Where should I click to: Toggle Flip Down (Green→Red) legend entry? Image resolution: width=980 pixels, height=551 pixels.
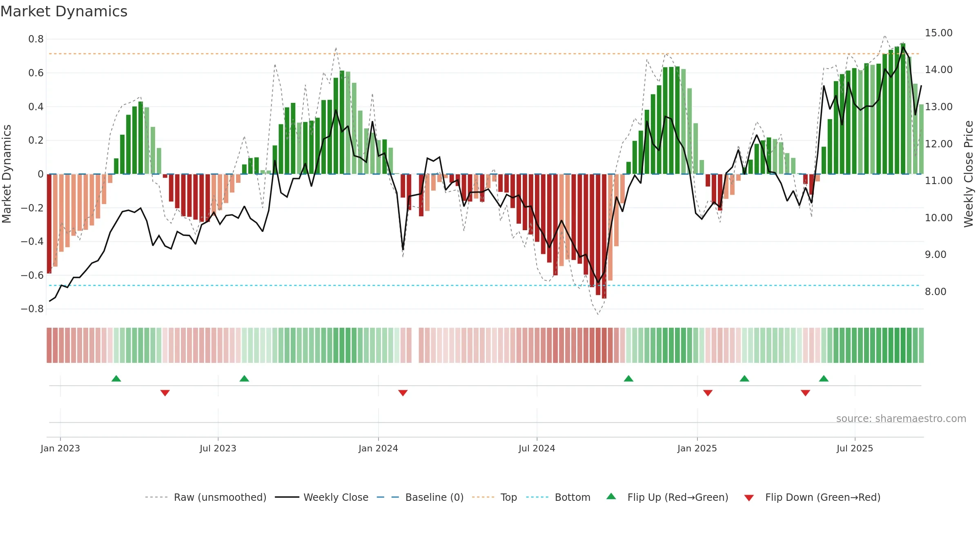coord(812,497)
